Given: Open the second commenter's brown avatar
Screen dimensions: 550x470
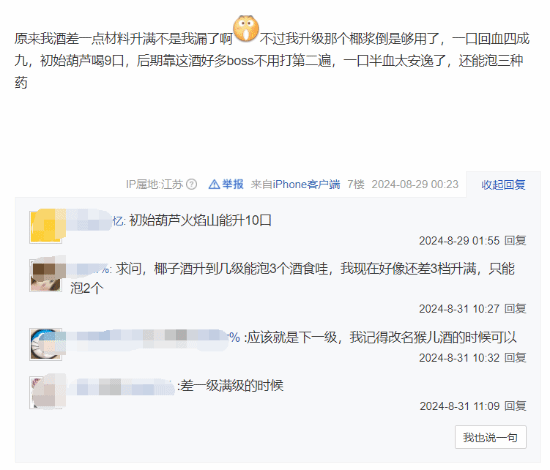Looking at the screenshot, I should (46, 275).
